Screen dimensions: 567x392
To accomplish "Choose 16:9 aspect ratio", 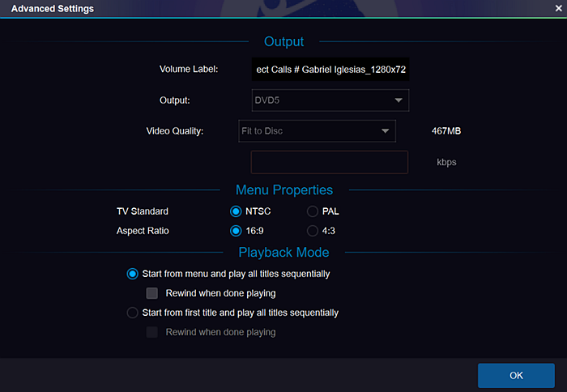I will 236,231.
